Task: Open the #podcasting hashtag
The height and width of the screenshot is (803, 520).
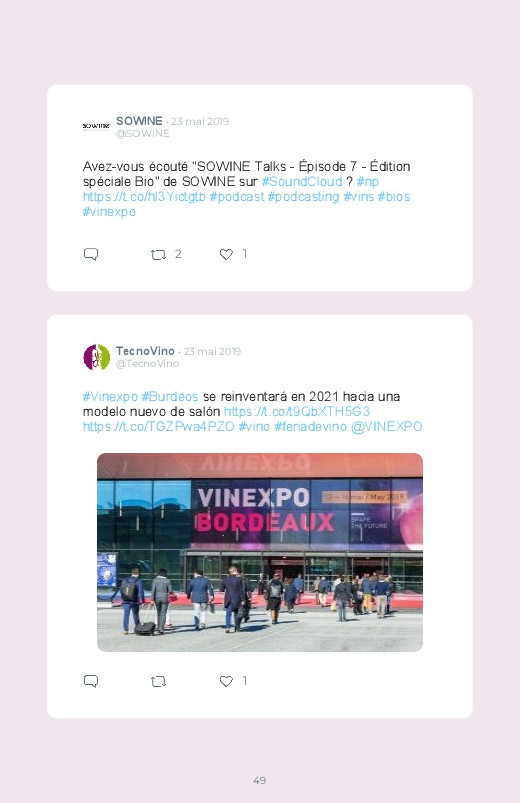Action: (303, 197)
